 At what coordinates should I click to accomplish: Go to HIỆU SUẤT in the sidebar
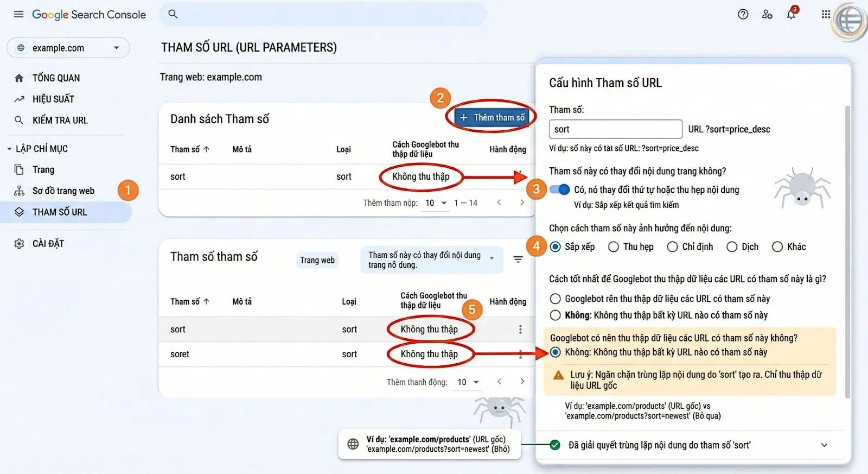pyautogui.click(x=53, y=99)
